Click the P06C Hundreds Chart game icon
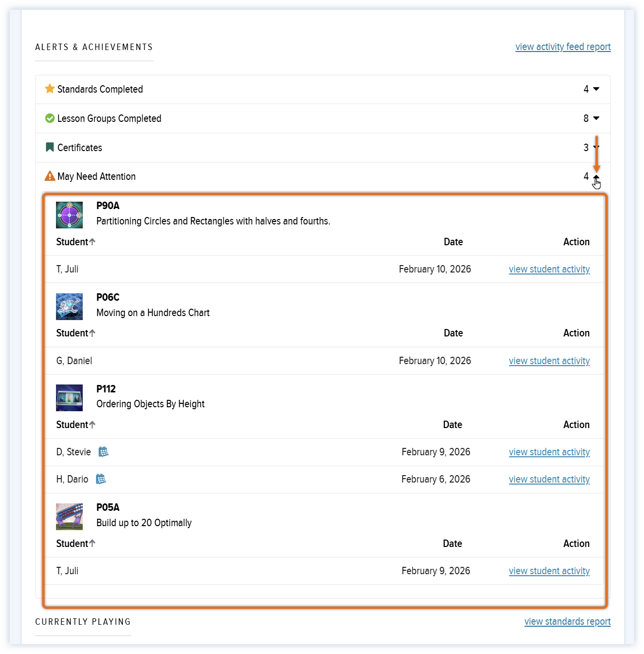Screen dimensions: 644x654 coord(69,307)
